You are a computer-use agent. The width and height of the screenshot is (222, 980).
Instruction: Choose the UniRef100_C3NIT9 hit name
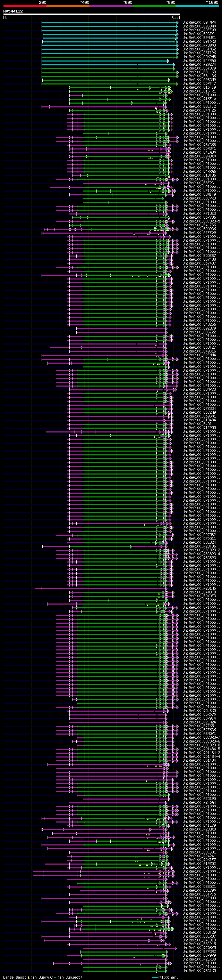point(199,194)
